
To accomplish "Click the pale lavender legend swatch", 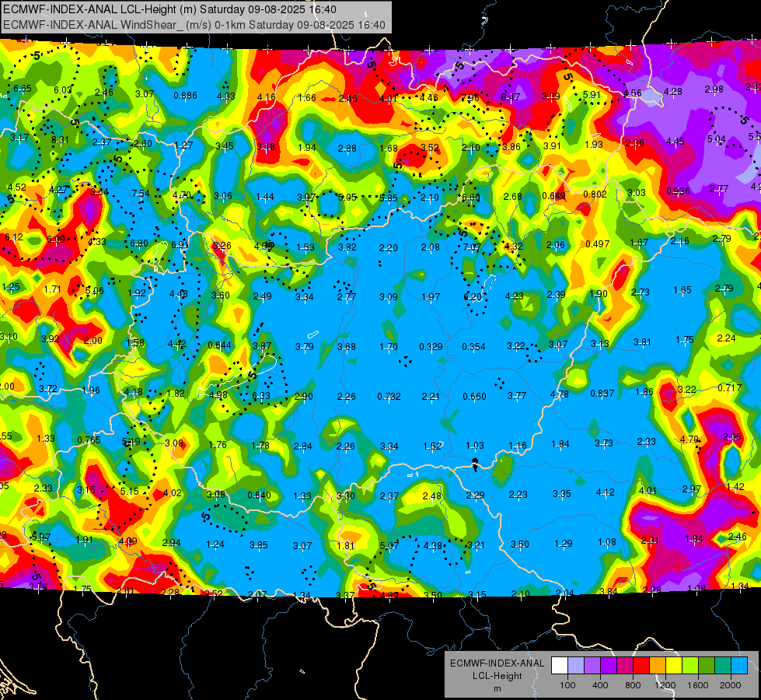I will point(576,666).
